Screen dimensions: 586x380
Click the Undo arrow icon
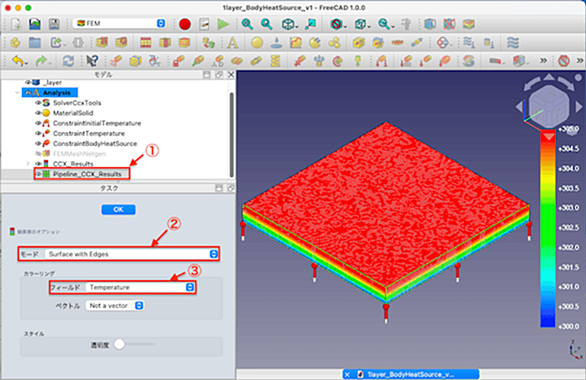point(18,61)
